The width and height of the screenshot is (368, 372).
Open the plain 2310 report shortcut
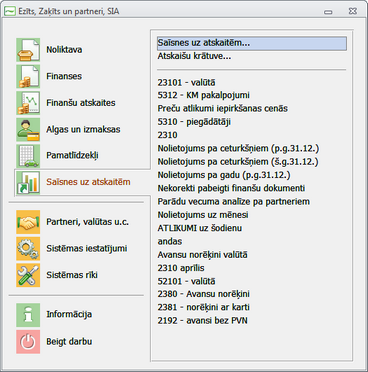pos(167,135)
